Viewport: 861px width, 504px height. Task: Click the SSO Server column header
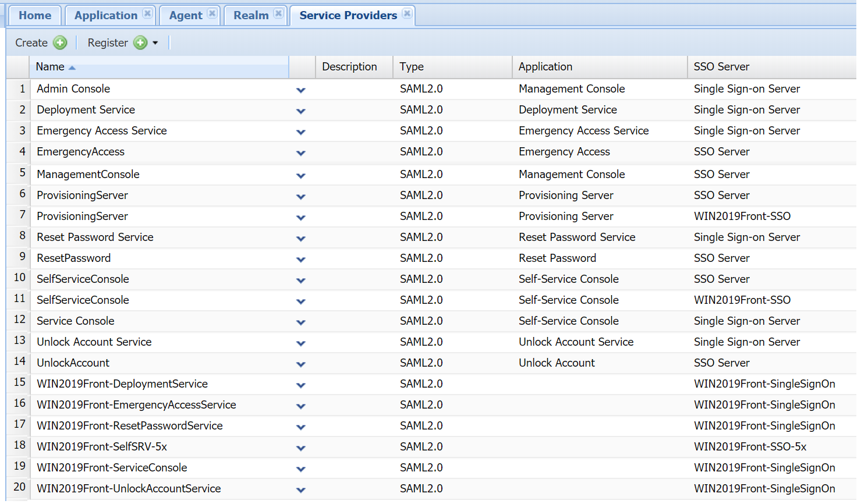tap(721, 67)
